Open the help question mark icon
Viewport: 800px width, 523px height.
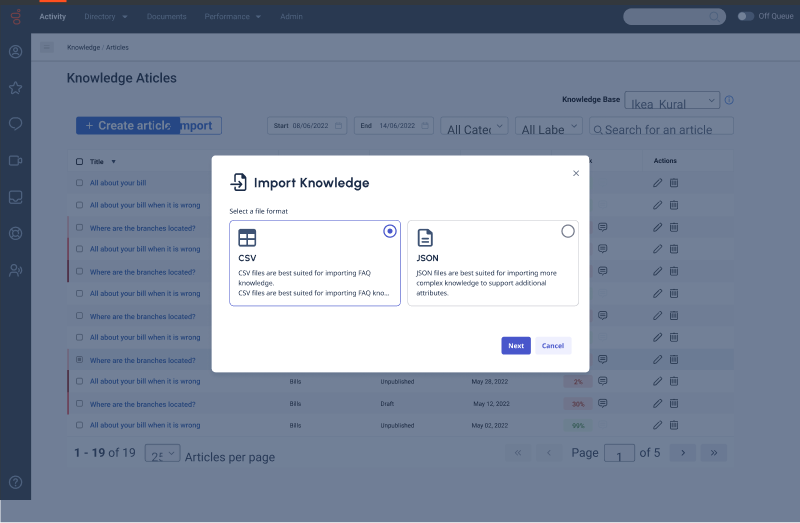pyautogui.click(x=16, y=482)
